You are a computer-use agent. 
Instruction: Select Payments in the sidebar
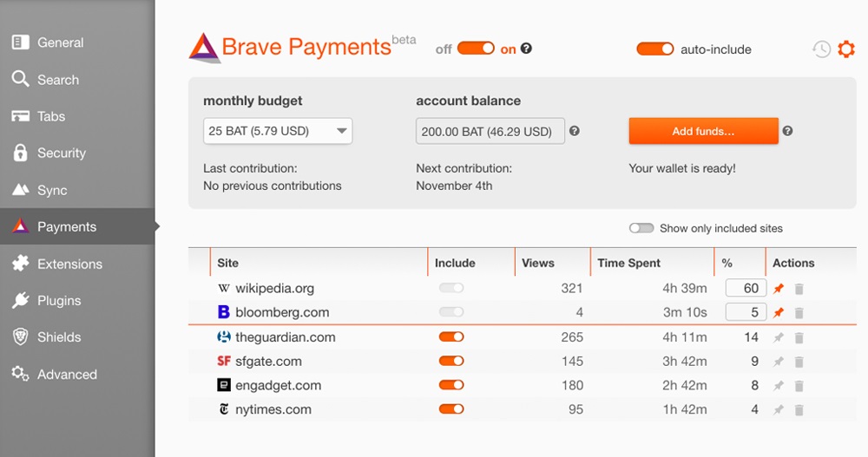(77, 226)
